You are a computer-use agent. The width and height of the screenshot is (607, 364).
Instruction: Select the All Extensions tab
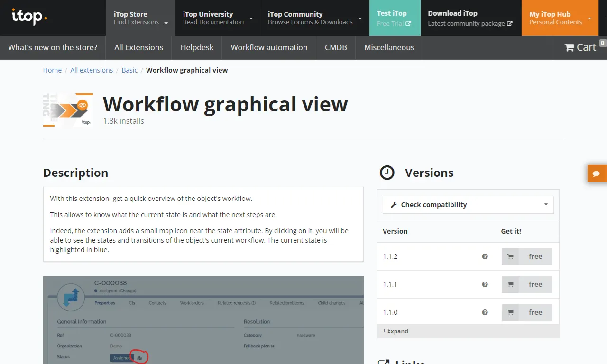138,47
